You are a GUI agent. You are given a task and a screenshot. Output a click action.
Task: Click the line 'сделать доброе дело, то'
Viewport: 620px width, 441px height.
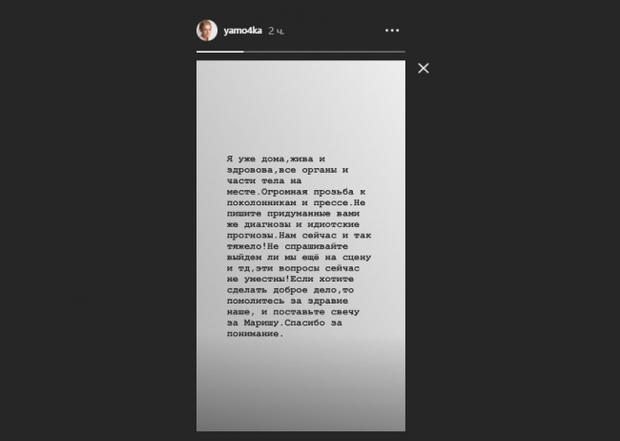pos(290,290)
